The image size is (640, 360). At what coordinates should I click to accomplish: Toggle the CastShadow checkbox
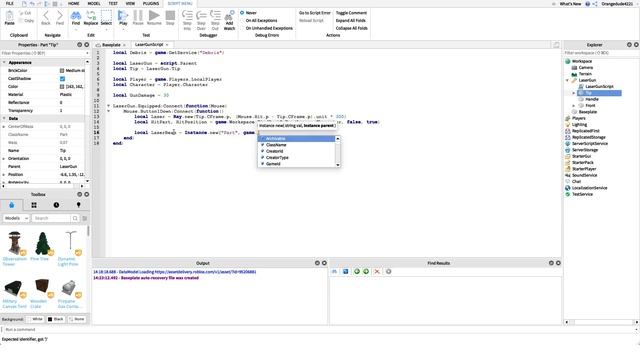point(62,78)
